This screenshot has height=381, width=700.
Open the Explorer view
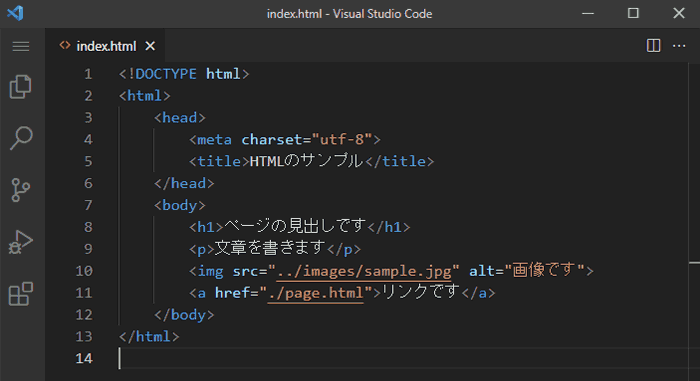(x=21, y=87)
